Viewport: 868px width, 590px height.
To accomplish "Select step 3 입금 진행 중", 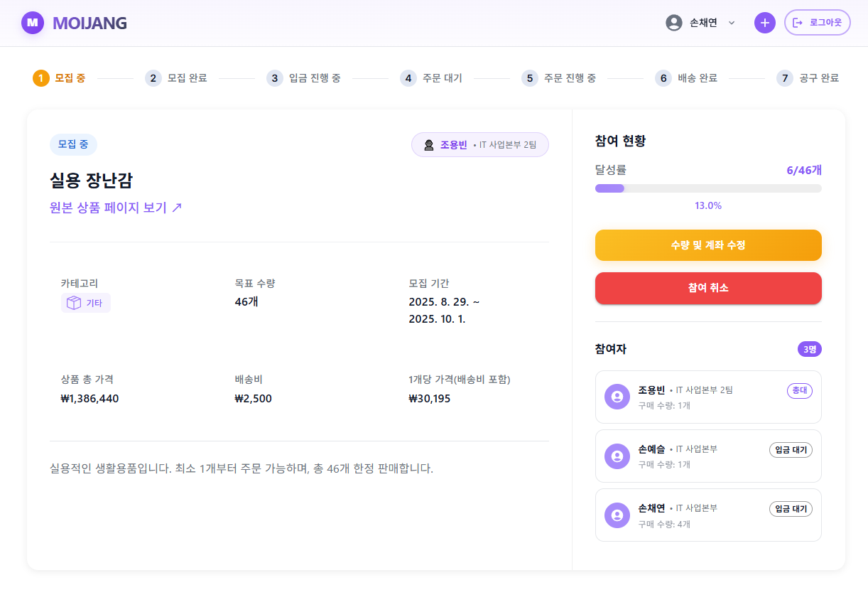I will point(303,78).
